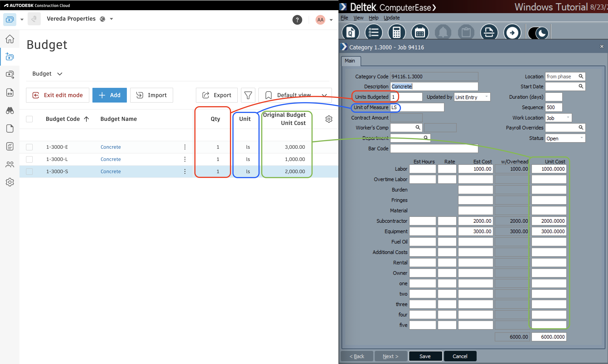Screen dimensions: 608x364
Task: Open Concrete link in 1-3000-E row
Action: click(x=111, y=147)
